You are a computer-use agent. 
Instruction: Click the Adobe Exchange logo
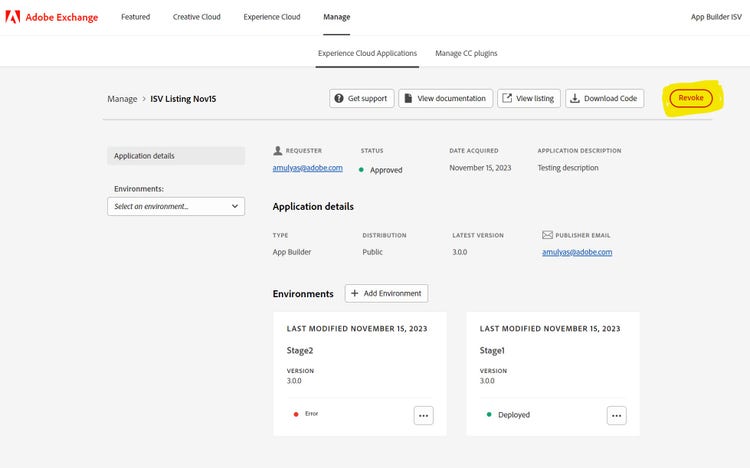tap(54, 17)
